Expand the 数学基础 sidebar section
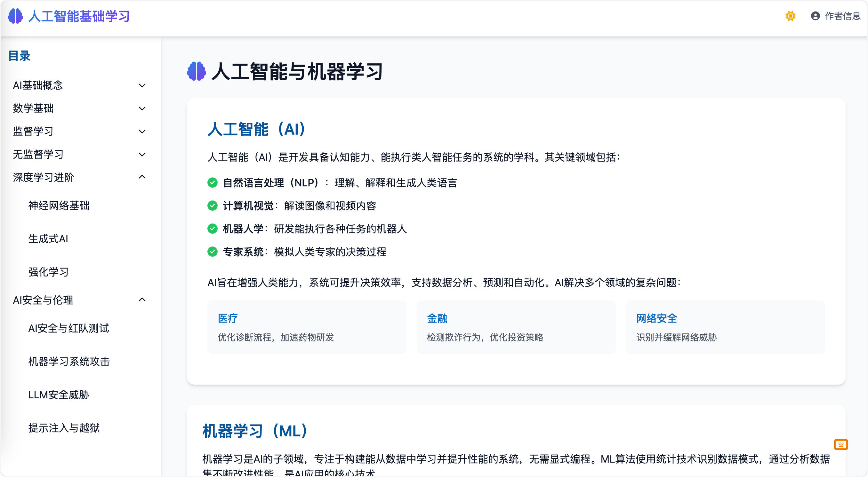 (x=142, y=108)
